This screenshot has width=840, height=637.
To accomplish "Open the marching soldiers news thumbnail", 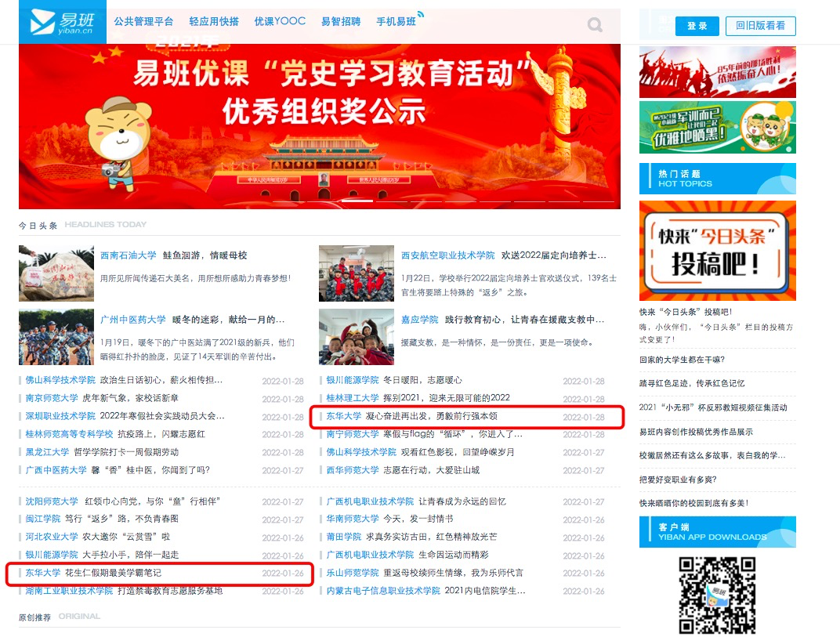I will pyautogui.click(x=56, y=337).
